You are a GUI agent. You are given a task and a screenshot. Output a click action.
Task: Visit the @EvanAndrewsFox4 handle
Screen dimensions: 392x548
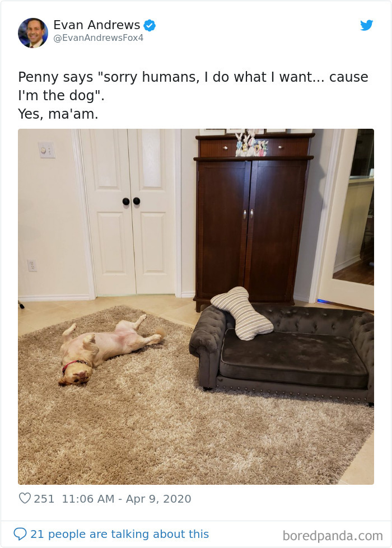click(x=98, y=38)
